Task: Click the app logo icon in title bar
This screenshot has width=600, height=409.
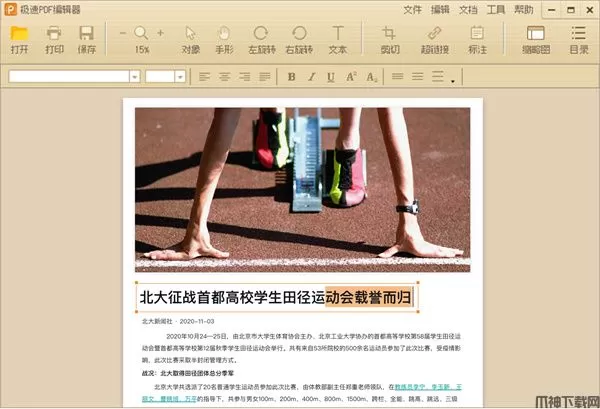Action: tap(10, 9)
